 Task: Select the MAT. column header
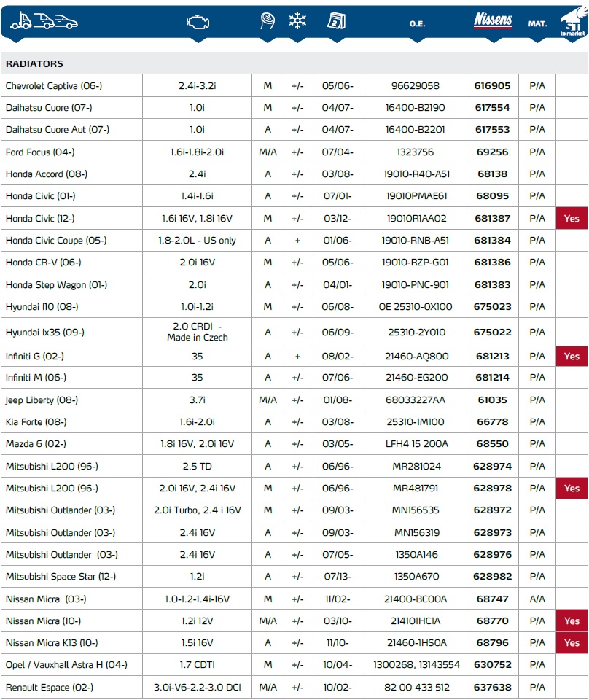pos(537,23)
